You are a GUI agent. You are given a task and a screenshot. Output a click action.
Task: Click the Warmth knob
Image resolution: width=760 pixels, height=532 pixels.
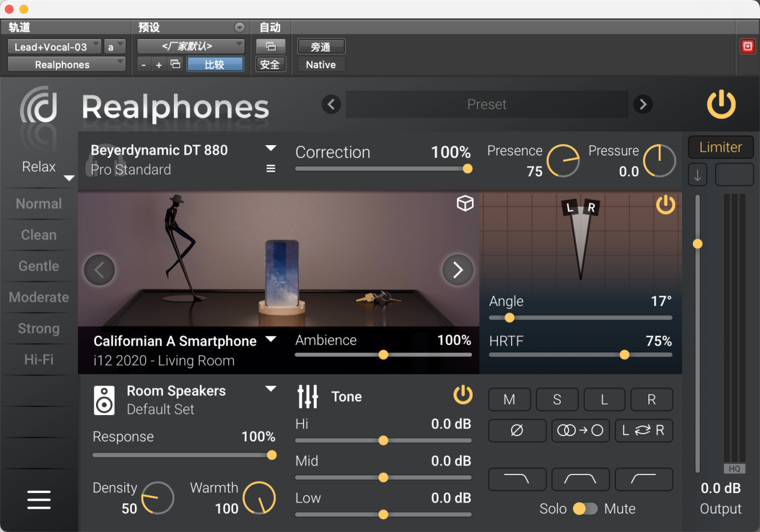pos(259,498)
